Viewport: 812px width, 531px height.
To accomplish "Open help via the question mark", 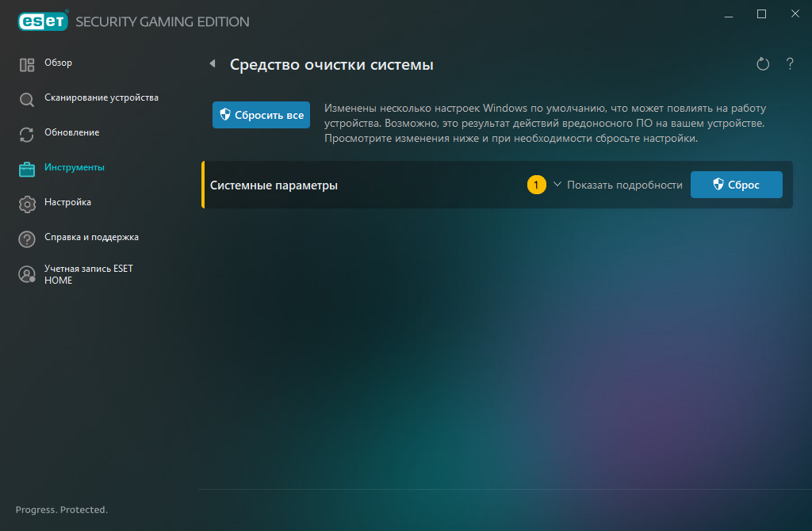I will click(790, 64).
